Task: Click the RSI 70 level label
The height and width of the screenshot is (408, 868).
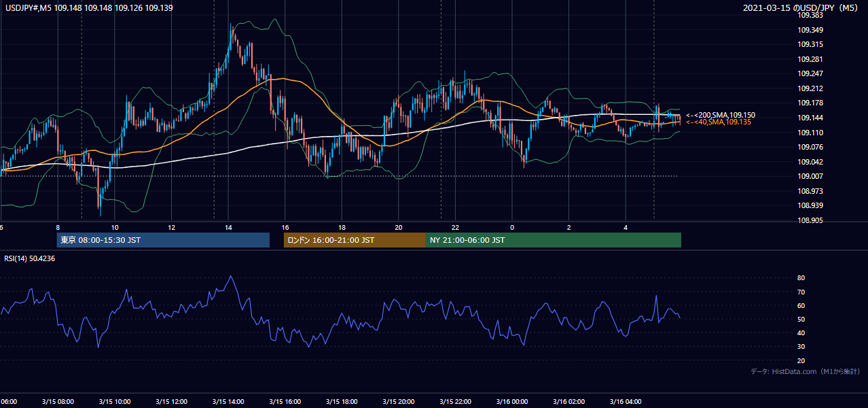Action: 801,292
